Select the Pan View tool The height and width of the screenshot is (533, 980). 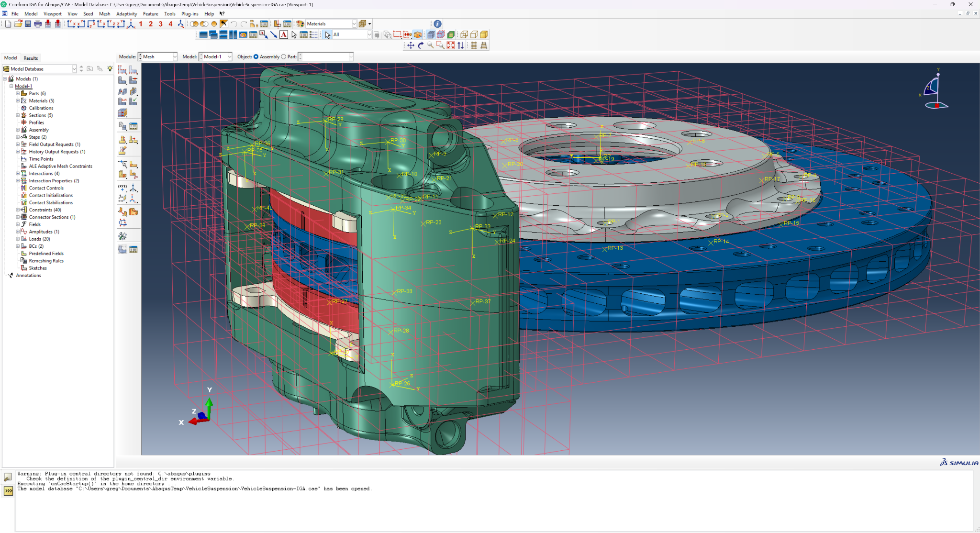pyautogui.click(x=411, y=45)
